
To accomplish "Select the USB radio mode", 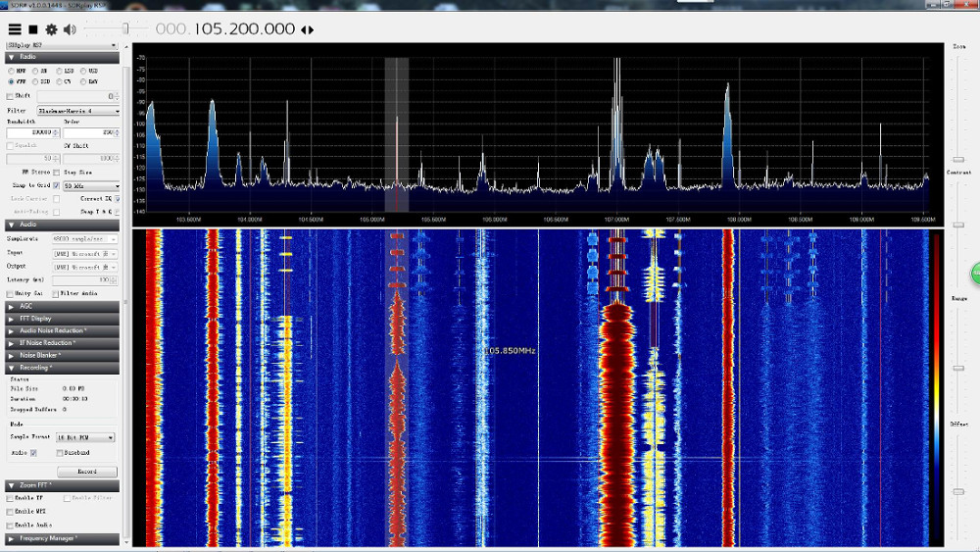I will (x=83, y=72).
